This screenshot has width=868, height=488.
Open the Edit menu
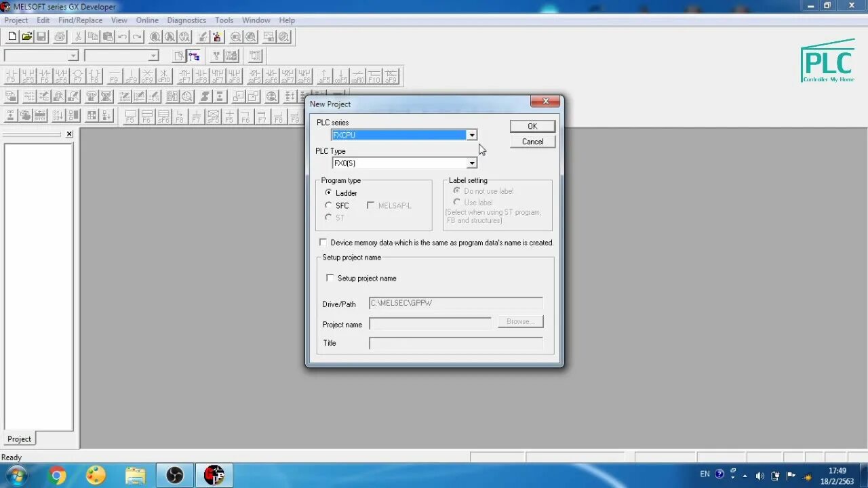tap(43, 20)
